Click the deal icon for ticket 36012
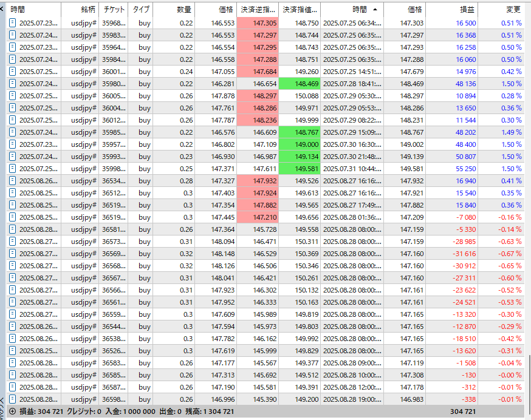The height and width of the screenshot is (420, 531). click(13, 120)
